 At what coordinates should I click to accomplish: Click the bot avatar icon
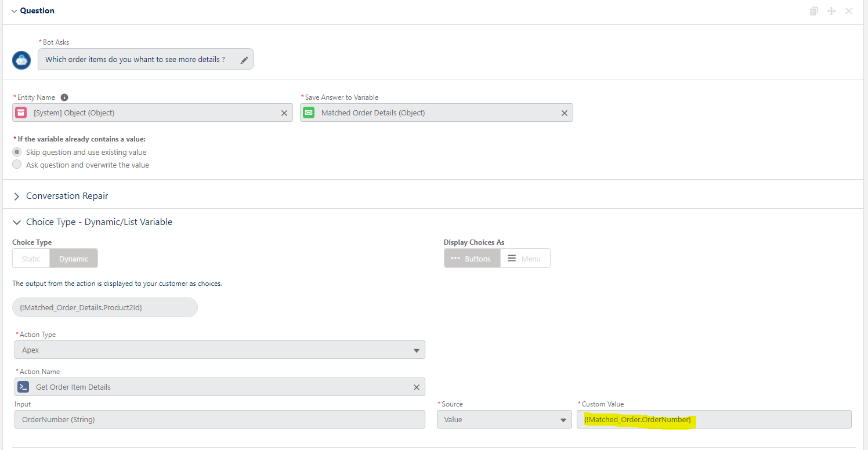click(x=21, y=60)
